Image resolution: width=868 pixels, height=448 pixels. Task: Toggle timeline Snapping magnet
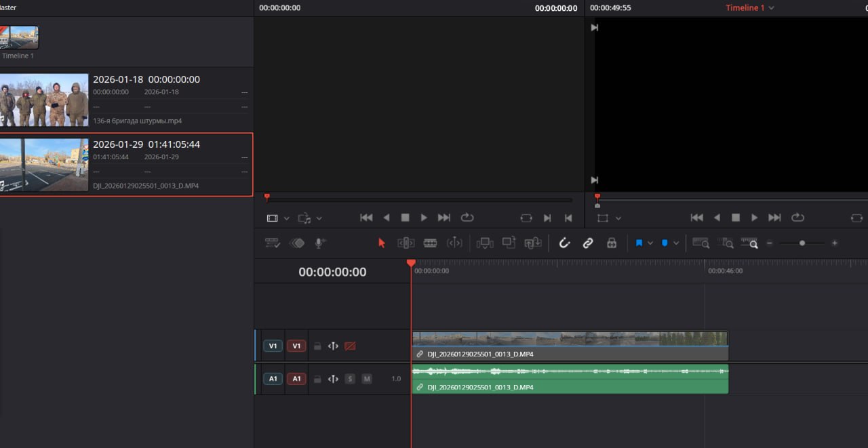(564, 243)
